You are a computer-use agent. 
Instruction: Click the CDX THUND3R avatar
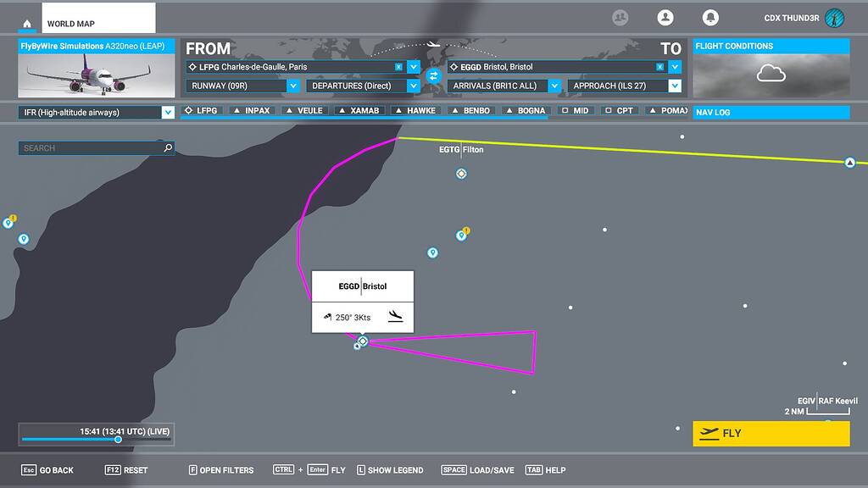click(x=834, y=16)
